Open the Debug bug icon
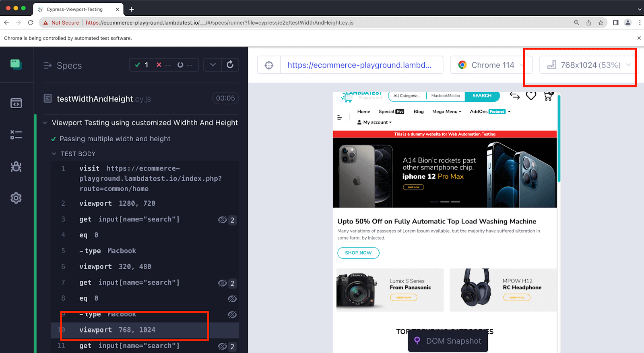 tap(16, 167)
